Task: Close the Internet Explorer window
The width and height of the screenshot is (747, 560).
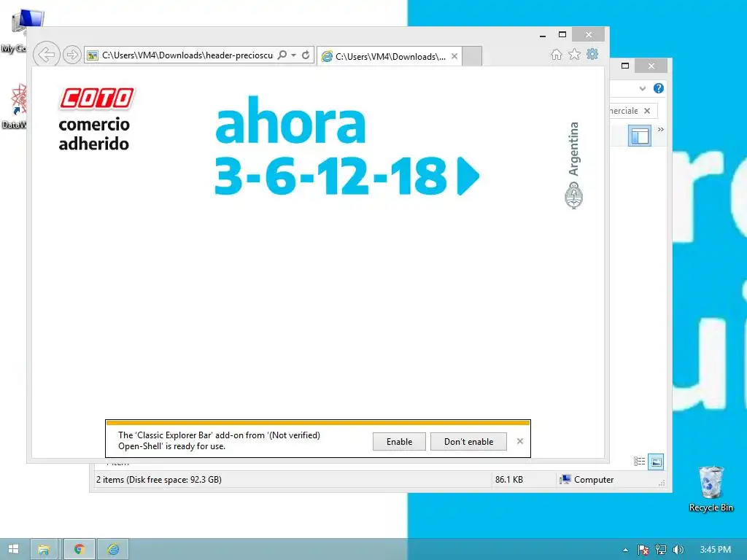Action: point(589,34)
